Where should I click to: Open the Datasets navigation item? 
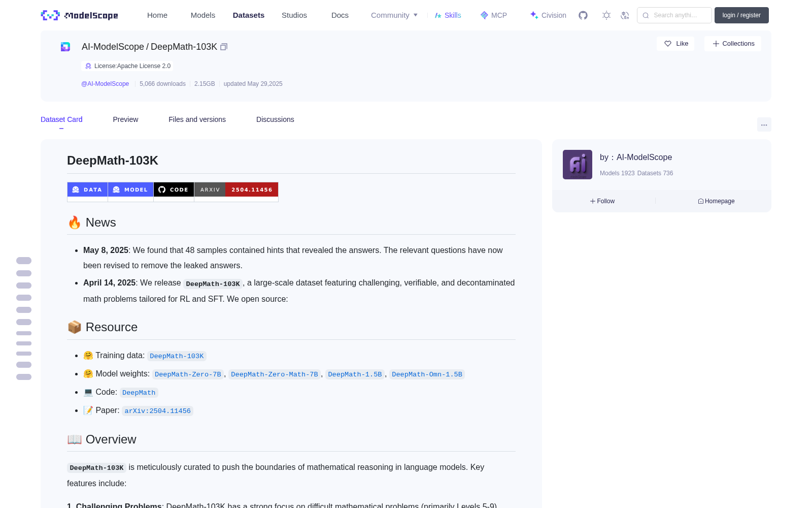[249, 15]
